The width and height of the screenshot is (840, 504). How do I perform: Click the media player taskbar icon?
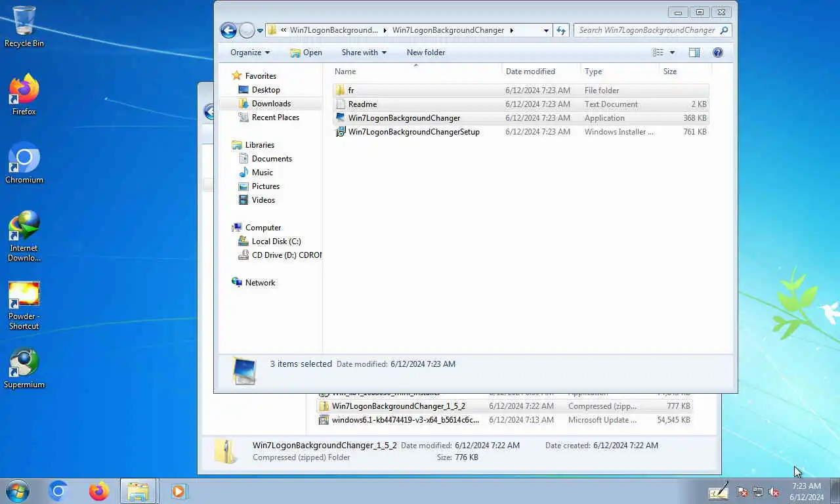(178, 491)
